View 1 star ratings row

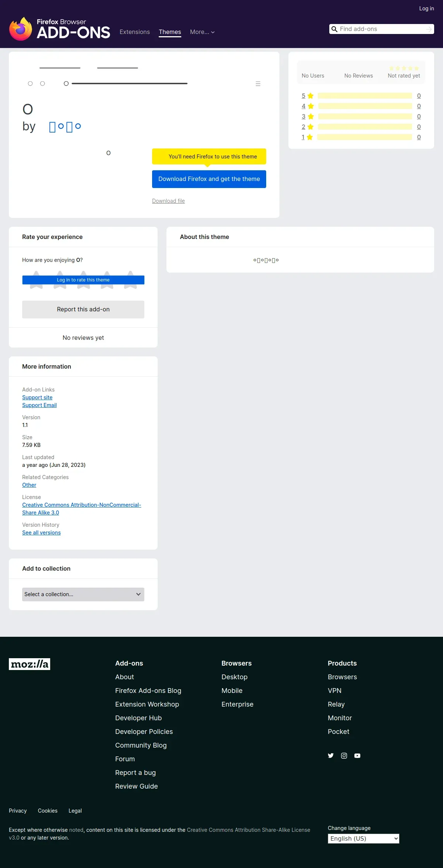coord(361,137)
